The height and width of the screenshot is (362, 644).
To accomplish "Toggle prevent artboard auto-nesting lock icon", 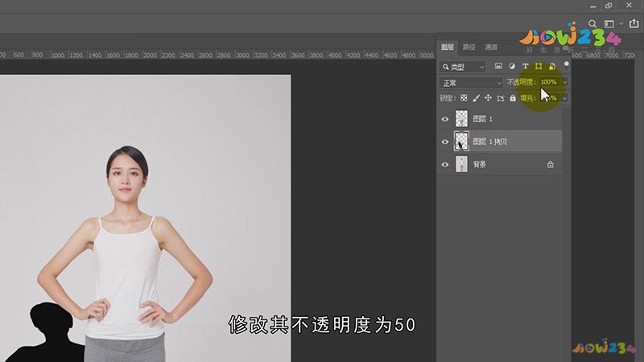I will click(x=500, y=98).
